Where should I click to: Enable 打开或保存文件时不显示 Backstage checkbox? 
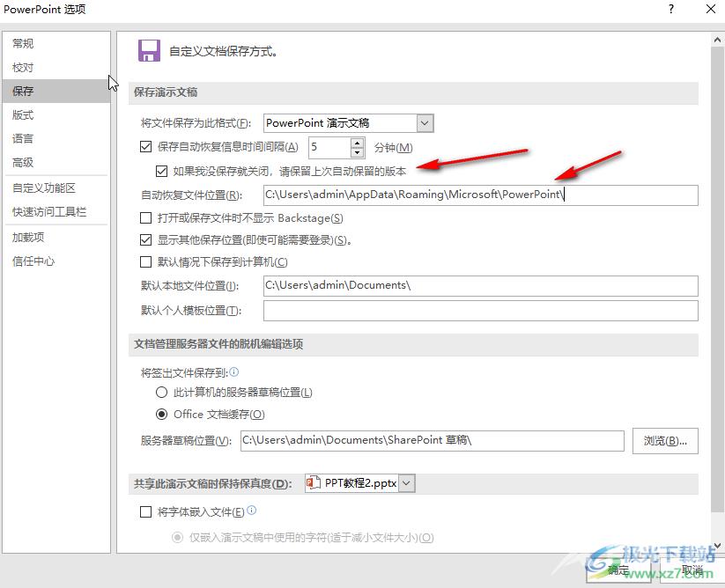145,217
